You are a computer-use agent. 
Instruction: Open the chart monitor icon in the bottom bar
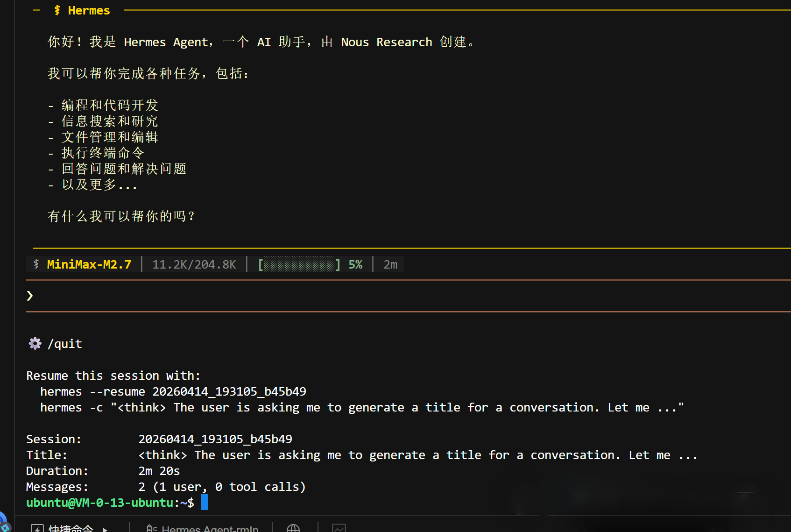point(339,528)
